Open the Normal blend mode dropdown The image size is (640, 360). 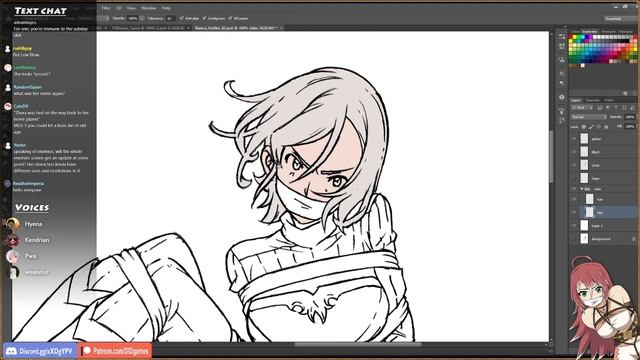[x=589, y=117]
